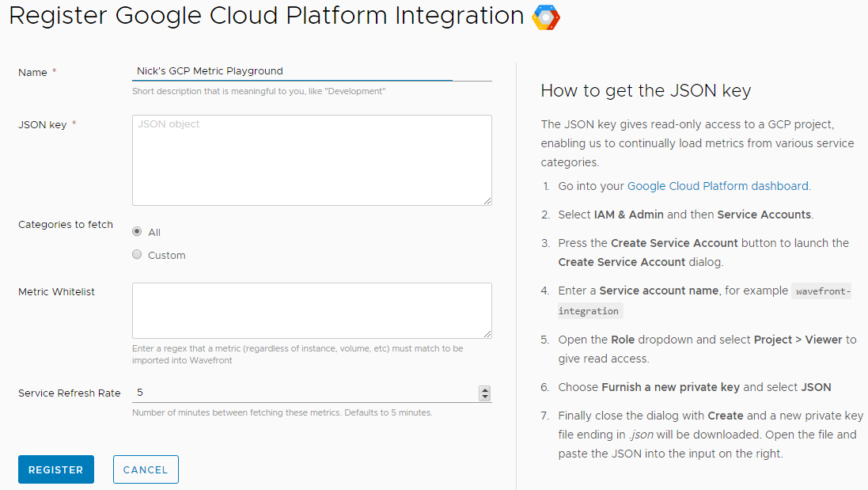Click the 'wavefront-' code snippet text
The image size is (868, 490).
tap(823, 291)
